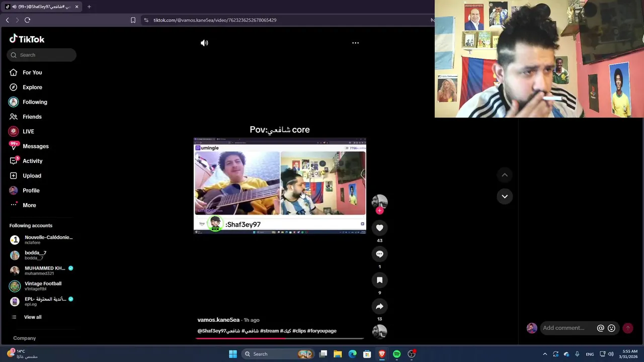Switch ENG input language

click(590, 354)
